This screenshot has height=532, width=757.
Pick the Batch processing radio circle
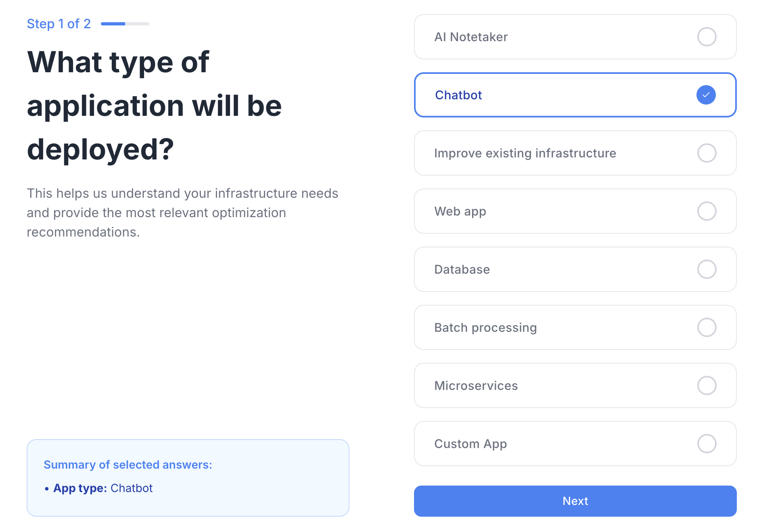click(x=707, y=327)
